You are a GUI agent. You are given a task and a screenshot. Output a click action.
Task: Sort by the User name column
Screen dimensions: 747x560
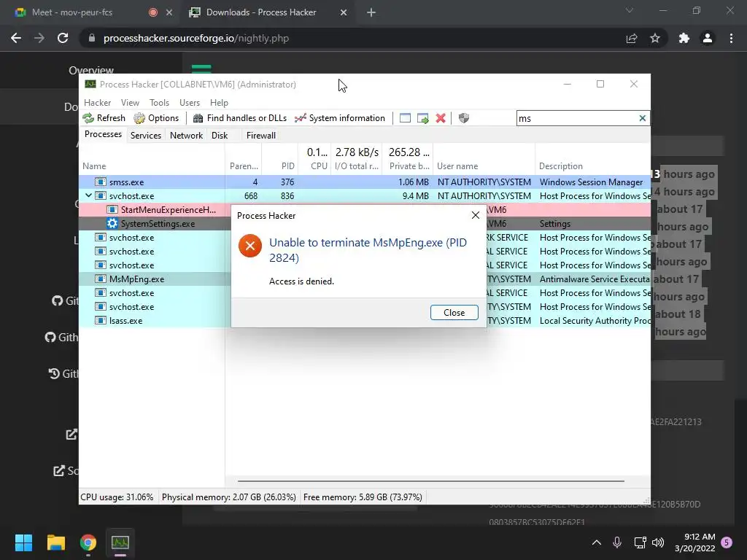[484, 159]
